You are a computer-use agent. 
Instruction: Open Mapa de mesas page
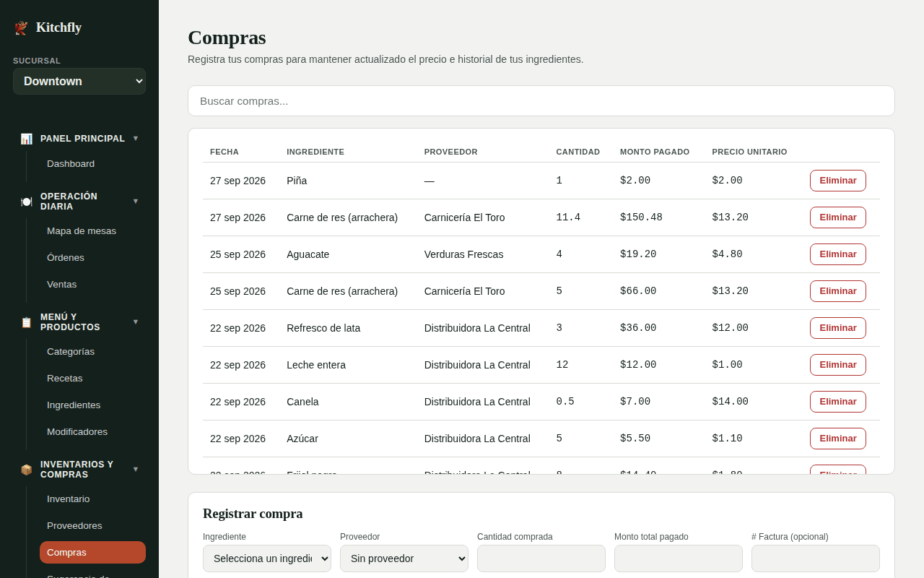point(92,231)
